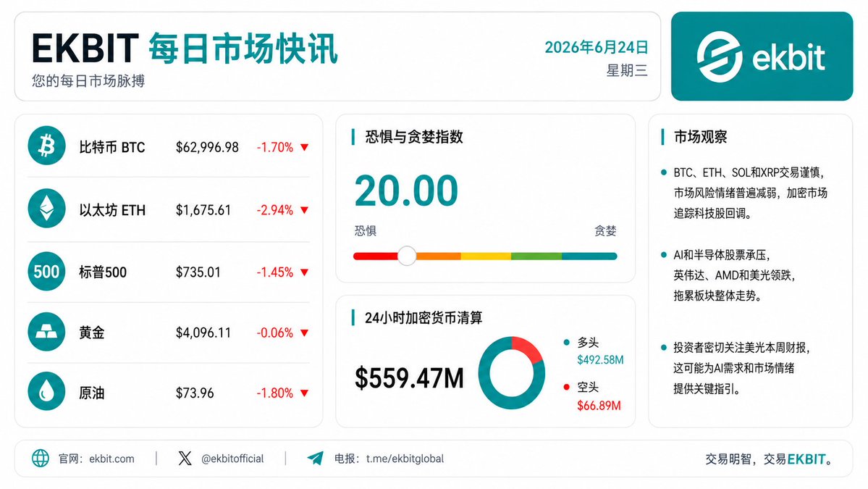Image resolution: width=868 pixels, height=489 pixels.
Task: Click the red segment of fear-greed bar
Action: [x=376, y=256]
